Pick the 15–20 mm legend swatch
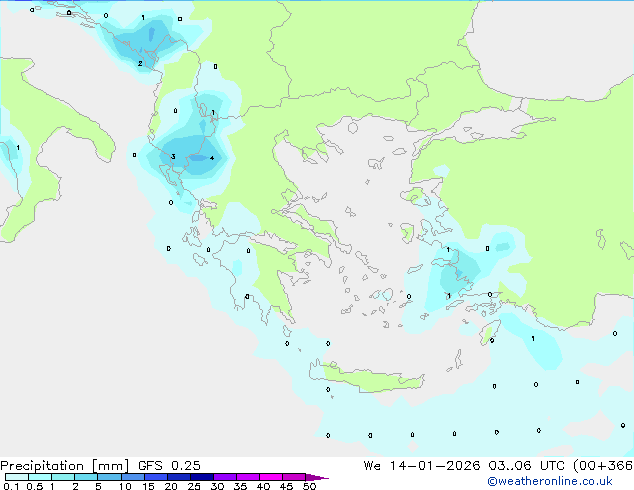 click(156, 477)
